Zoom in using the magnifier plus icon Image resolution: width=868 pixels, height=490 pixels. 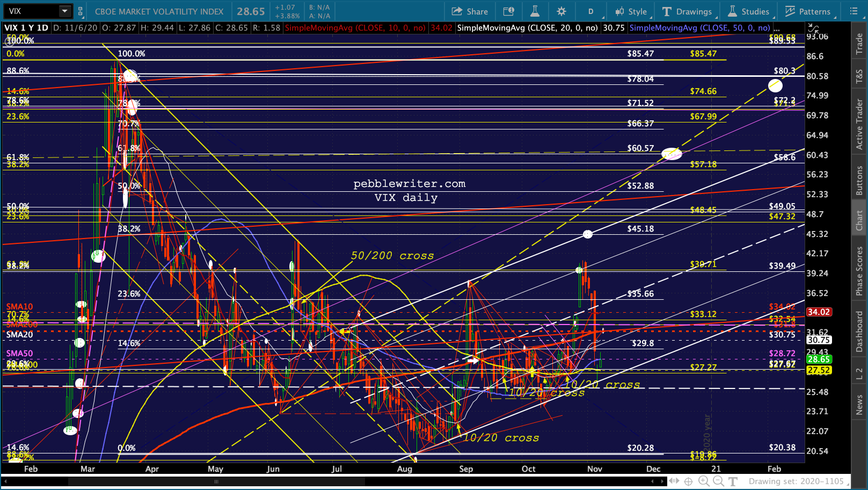704,481
